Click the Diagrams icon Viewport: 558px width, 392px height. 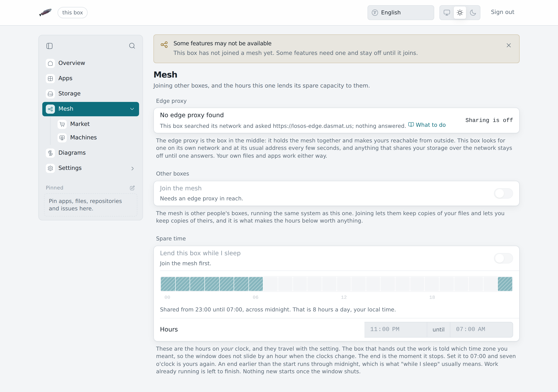[50, 153]
